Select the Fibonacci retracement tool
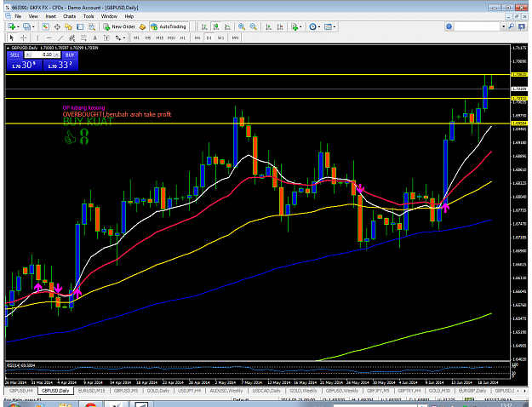532x407 pixels. 83,37
